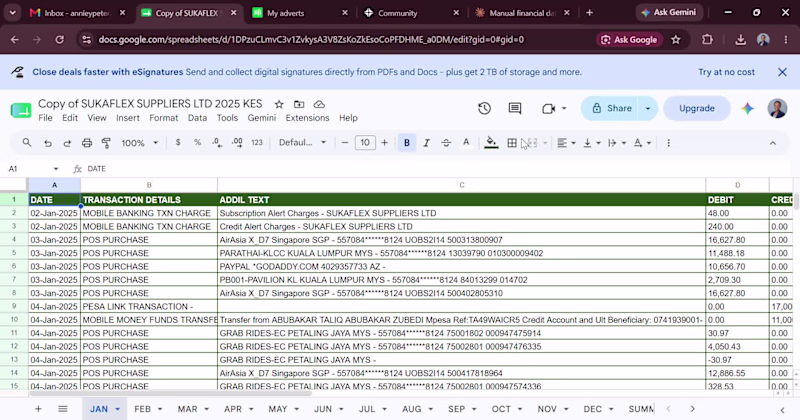Click Try at no cost link
The height and width of the screenshot is (420, 800).
[x=726, y=72]
